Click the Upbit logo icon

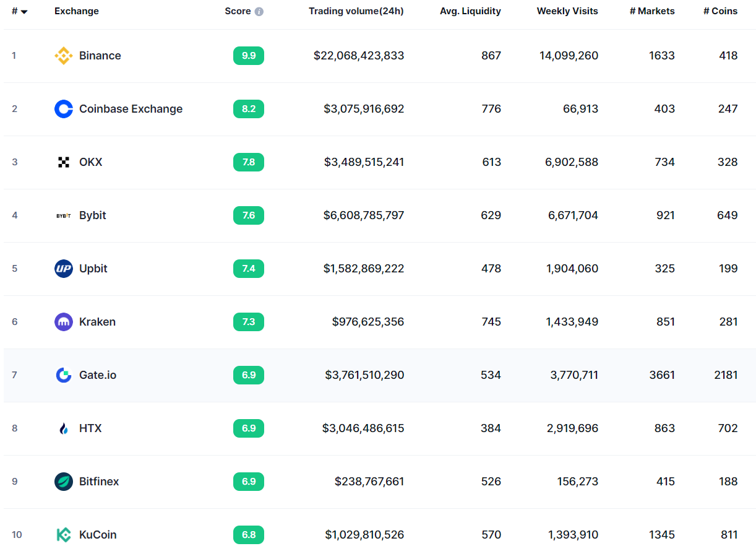64,269
